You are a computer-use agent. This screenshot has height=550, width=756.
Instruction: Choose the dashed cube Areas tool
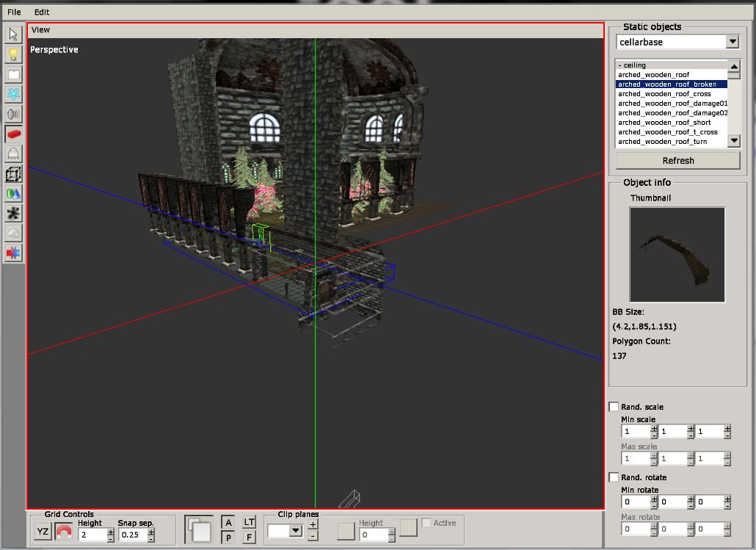point(13,174)
